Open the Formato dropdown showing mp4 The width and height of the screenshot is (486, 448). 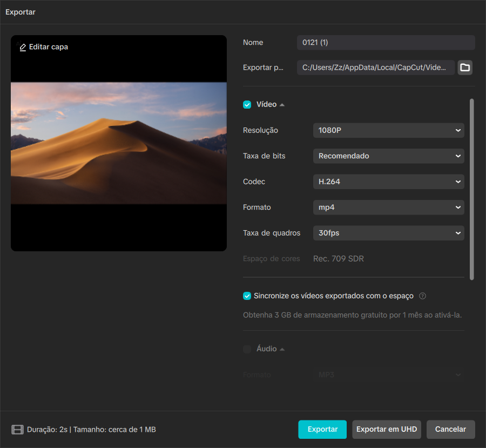388,208
